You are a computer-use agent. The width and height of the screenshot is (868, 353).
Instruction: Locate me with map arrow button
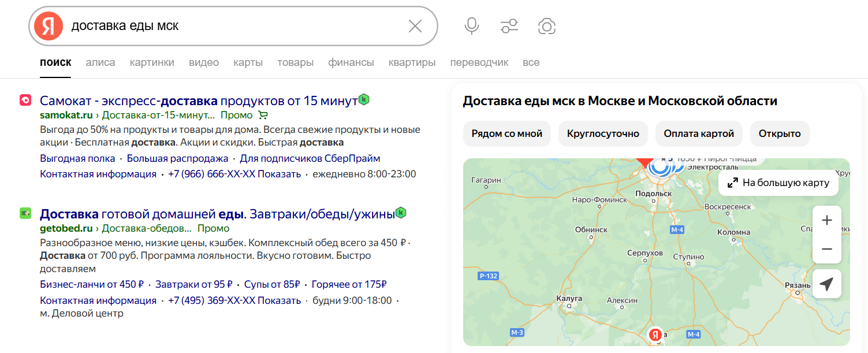(827, 284)
